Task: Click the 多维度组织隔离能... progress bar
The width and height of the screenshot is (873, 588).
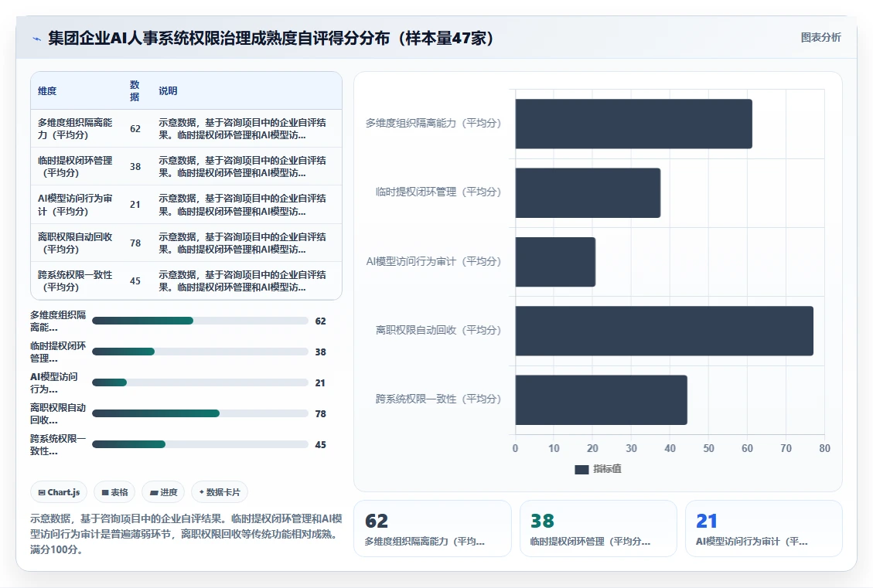Action: pyautogui.click(x=199, y=321)
